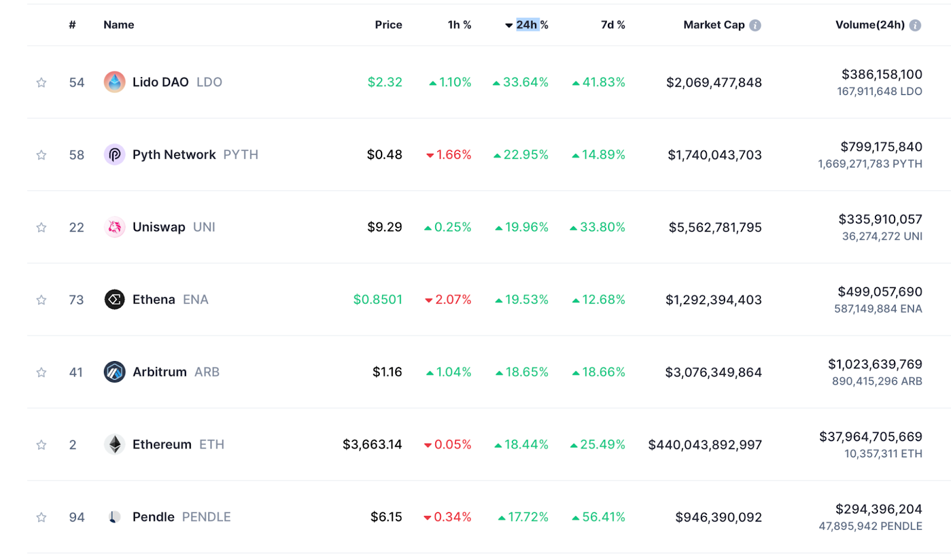
Task: Open the Uniswap coin page
Action: click(x=159, y=227)
